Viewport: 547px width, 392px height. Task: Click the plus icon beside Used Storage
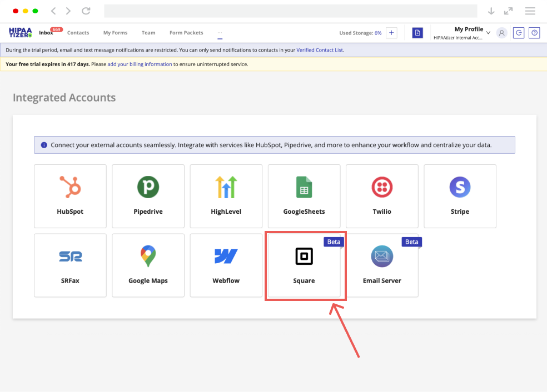click(x=391, y=33)
